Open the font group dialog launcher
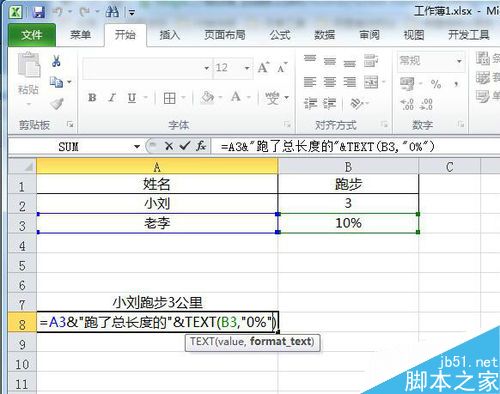 [x=287, y=125]
